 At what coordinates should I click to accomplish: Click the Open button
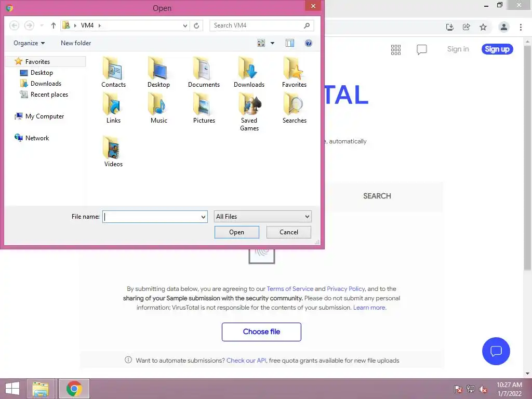tap(236, 232)
